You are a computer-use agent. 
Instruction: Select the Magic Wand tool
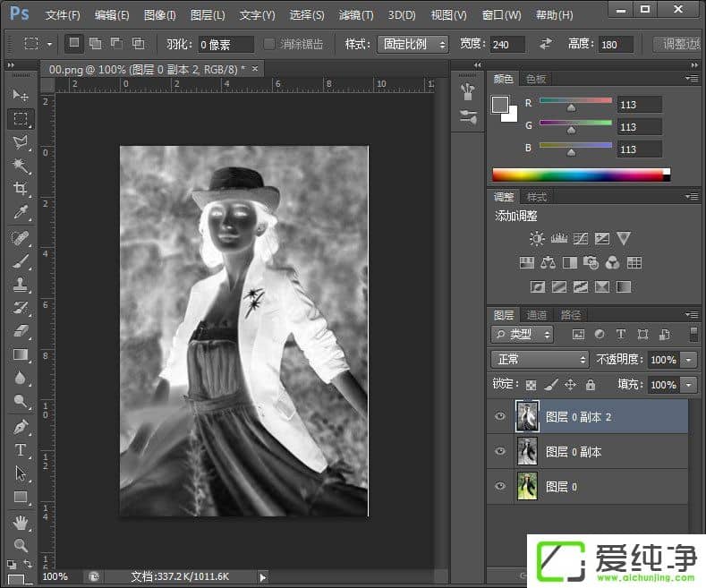(x=21, y=166)
